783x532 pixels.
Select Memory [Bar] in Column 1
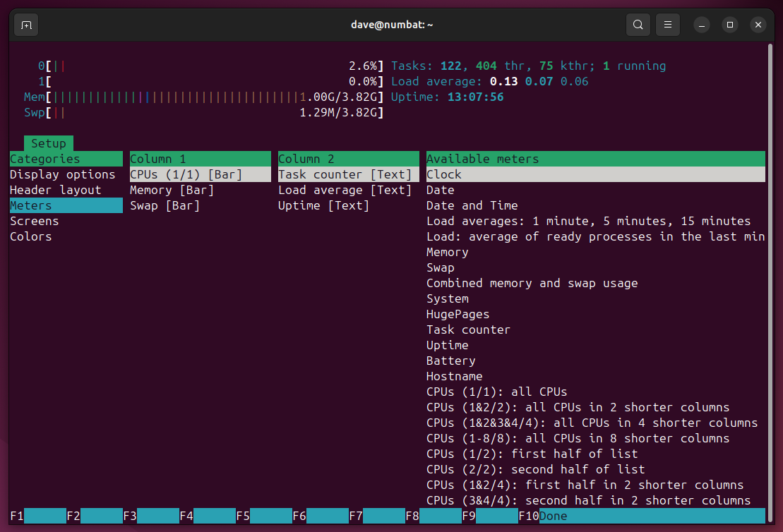(x=172, y=190)
